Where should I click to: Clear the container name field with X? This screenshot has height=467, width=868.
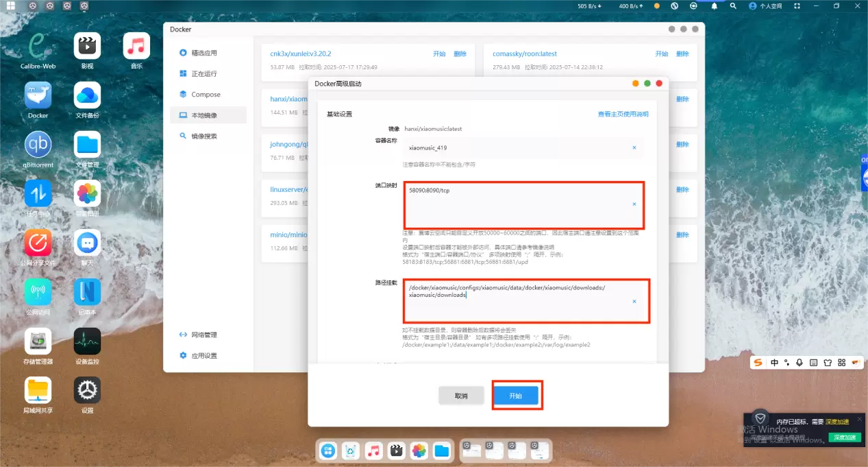[x=634, y=147]
